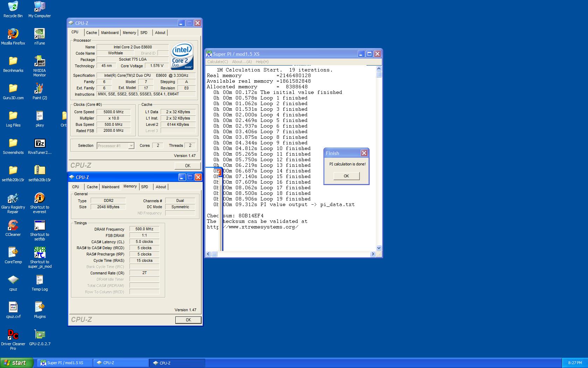Open the Help(H) menu in Super PI
Image resolution: width=588 pixels, height=368 pixels.
pos(262,62)
